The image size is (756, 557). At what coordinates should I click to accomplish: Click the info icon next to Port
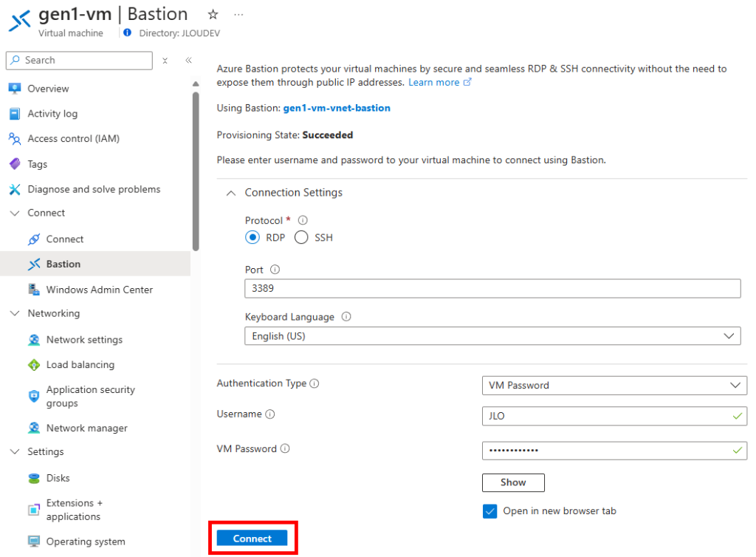pyautogui.click(x=275, y=270)
